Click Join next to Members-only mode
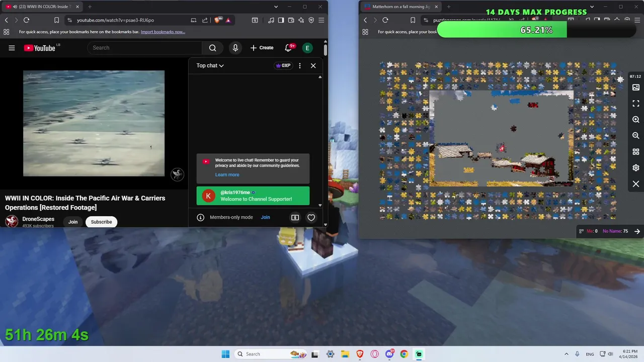644x362 pixels. pos(265,217)
